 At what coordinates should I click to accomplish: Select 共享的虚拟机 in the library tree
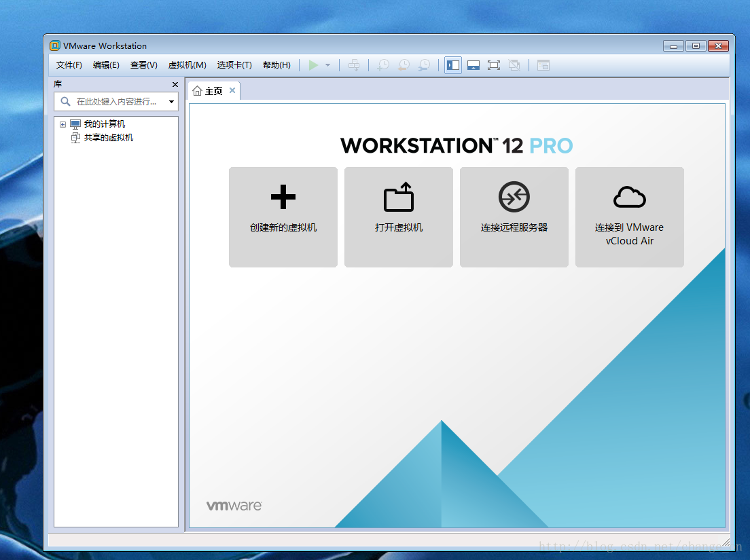coord(109,138)
